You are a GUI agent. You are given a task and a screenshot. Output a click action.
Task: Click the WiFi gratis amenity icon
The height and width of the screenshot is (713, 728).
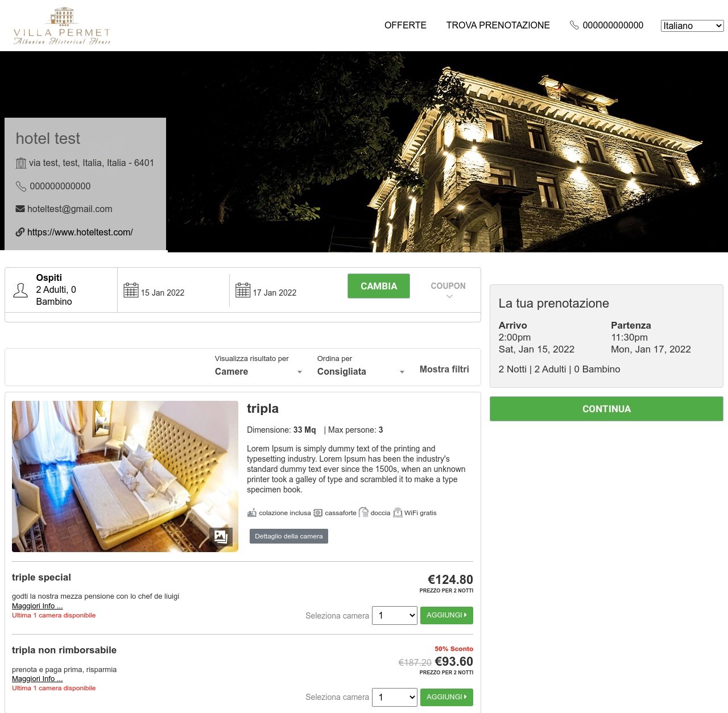click(398, 513)
